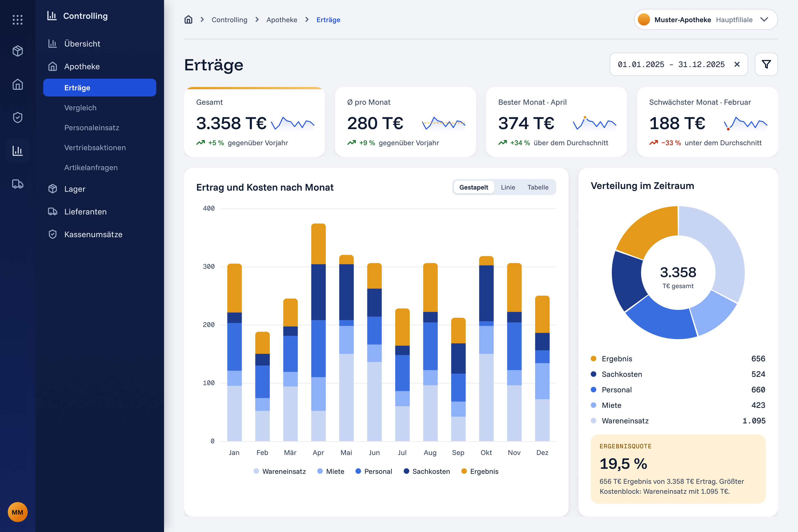Toggle the Miete series in the chart legend

tap(331, 471)
